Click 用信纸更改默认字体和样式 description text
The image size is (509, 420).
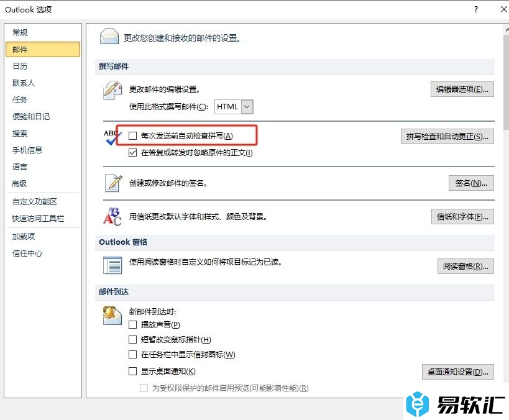[198, 216]
